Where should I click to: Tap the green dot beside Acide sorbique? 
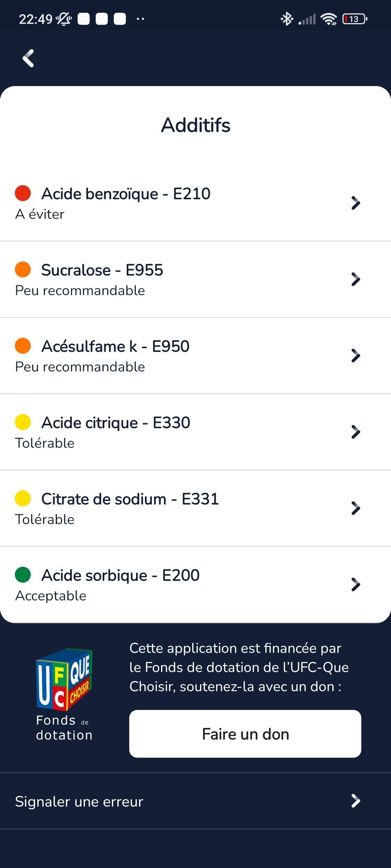pos(23,575)
